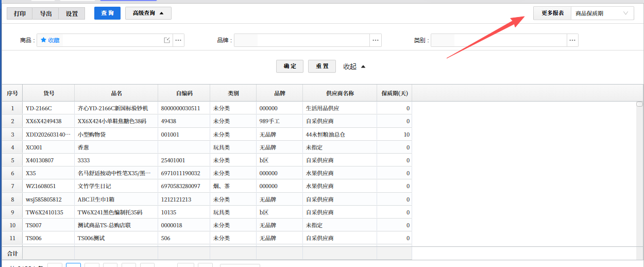Click into the 品牌 input field
The width and height of the screenshot is (644, 267).
pyautogui.click(x=302, y=40)
